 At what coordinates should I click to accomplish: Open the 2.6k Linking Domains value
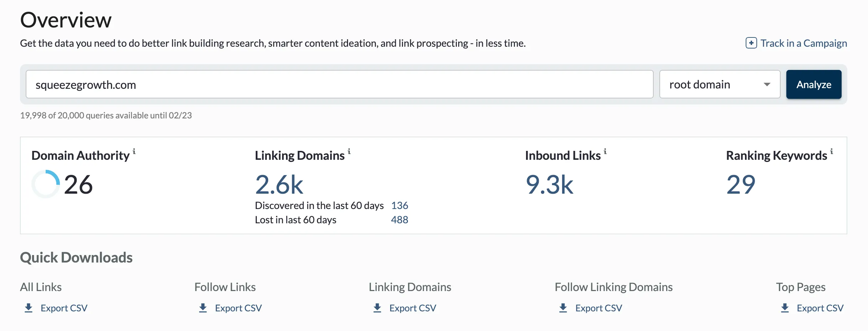pos(279,185)
